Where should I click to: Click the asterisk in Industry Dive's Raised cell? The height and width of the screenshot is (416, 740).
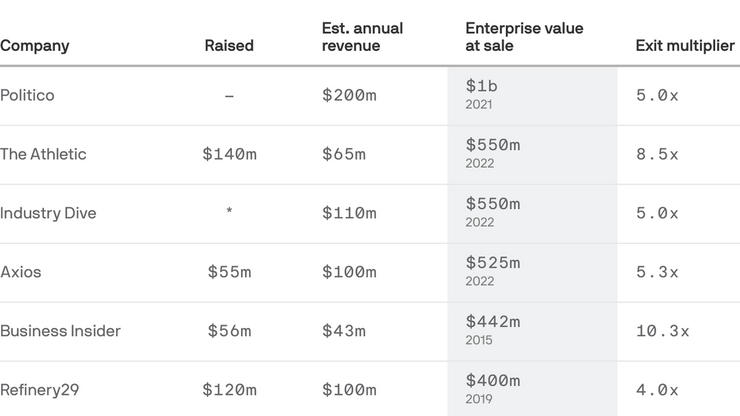tap(229, 211)
